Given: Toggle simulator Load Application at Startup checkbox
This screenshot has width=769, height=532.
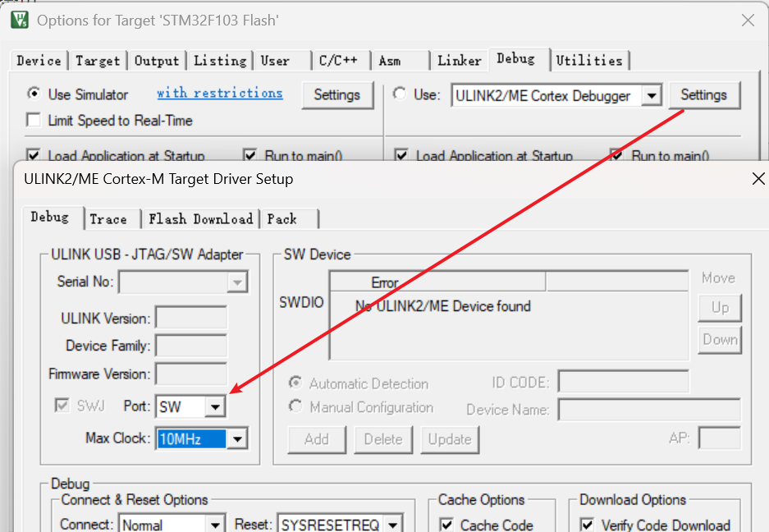Looking at the screenshot, I should [x=34, y=155].
